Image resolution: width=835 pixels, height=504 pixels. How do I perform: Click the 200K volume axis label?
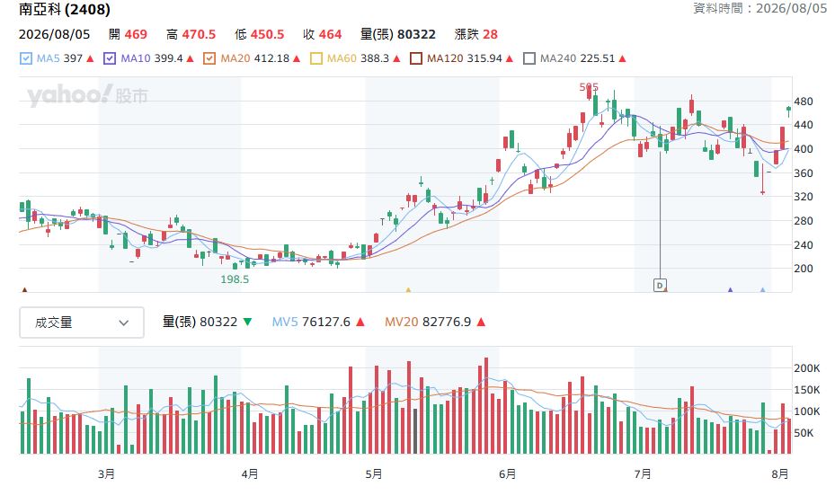point(807,368)
